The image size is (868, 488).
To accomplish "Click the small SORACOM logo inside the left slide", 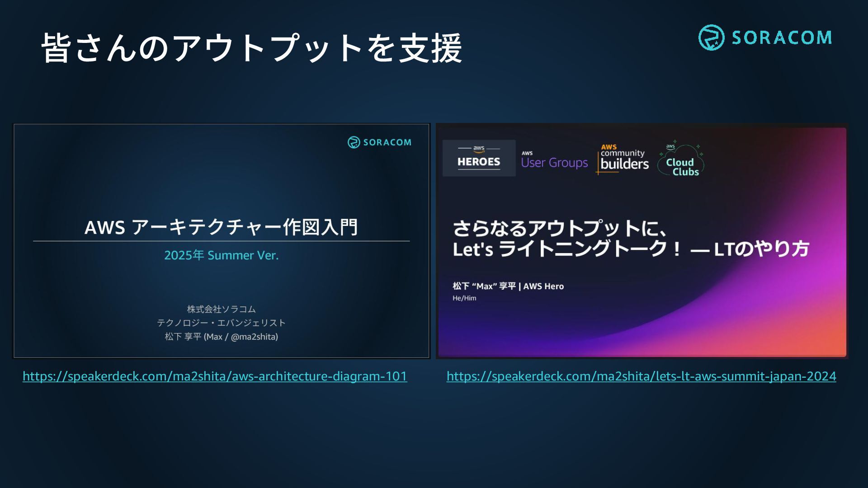I will (x=379, y=142).
